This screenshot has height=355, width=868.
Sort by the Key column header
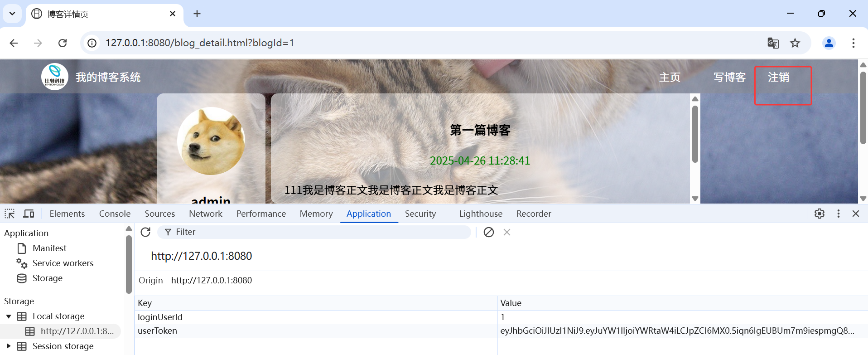316,303
